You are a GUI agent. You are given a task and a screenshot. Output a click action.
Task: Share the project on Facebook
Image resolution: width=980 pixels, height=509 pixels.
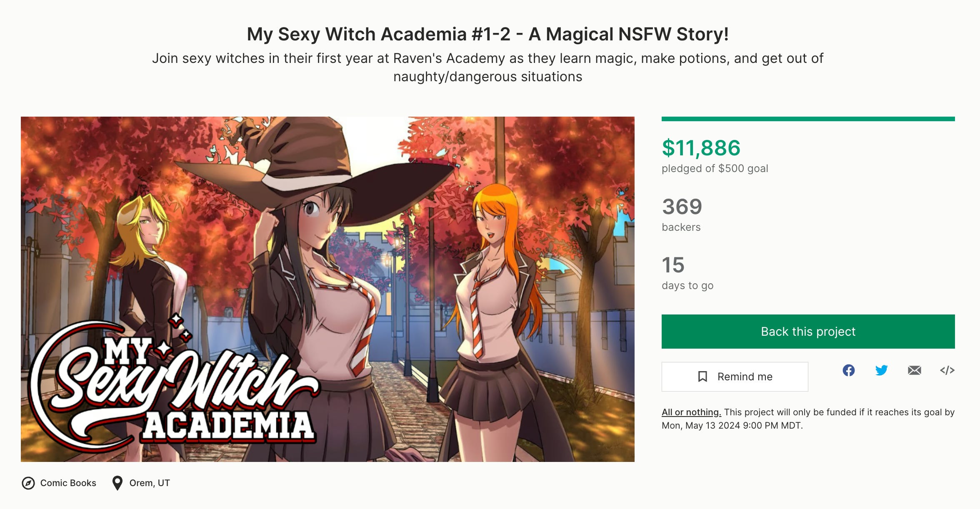point(848,370)
